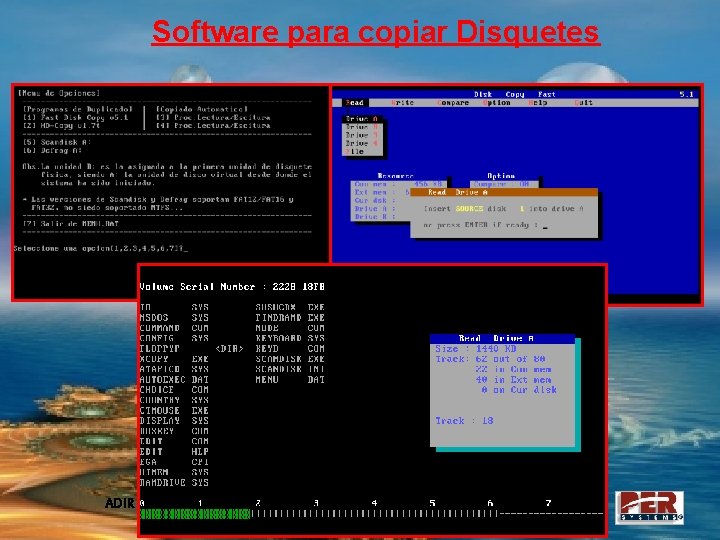Choose Drive A in the Read dropdown
Viewport: 720px width, 540px height.
(361, 119)
